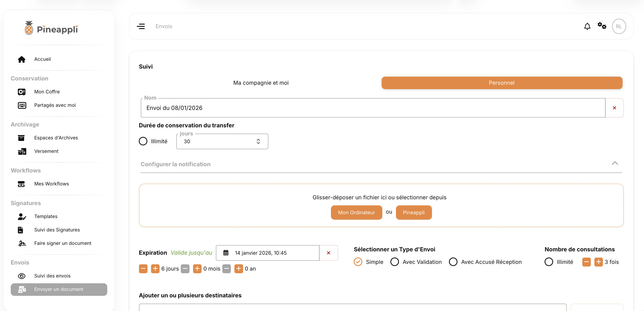Open calendar icon in expiration date field
Image resolution: width=644 pixels, height=311 pixels.
tap(226, 253)
